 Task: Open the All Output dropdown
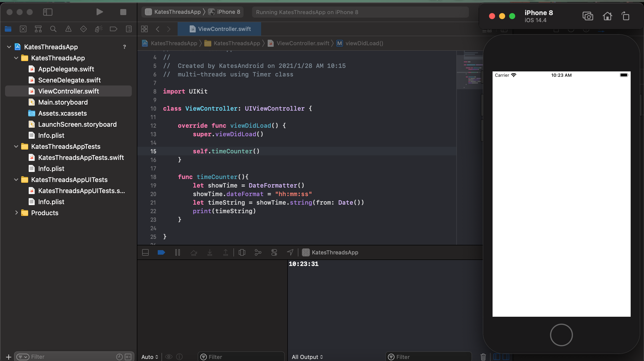(307, 357)
